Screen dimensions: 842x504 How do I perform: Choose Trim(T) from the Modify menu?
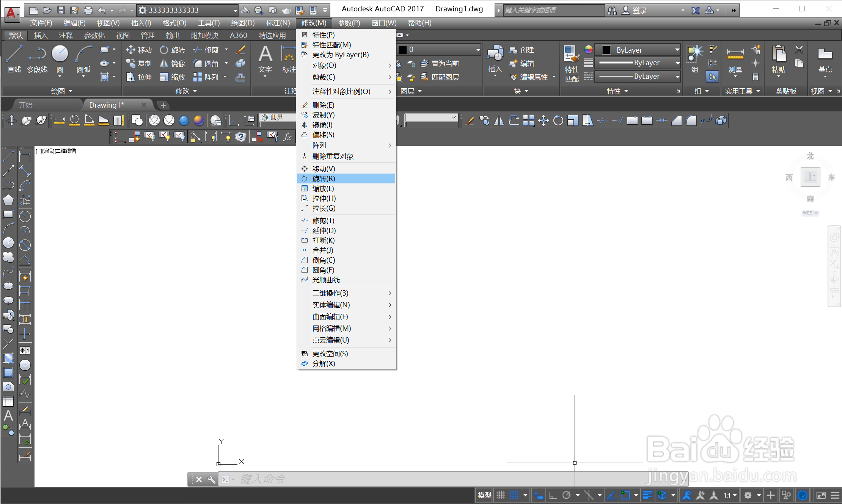346,221
